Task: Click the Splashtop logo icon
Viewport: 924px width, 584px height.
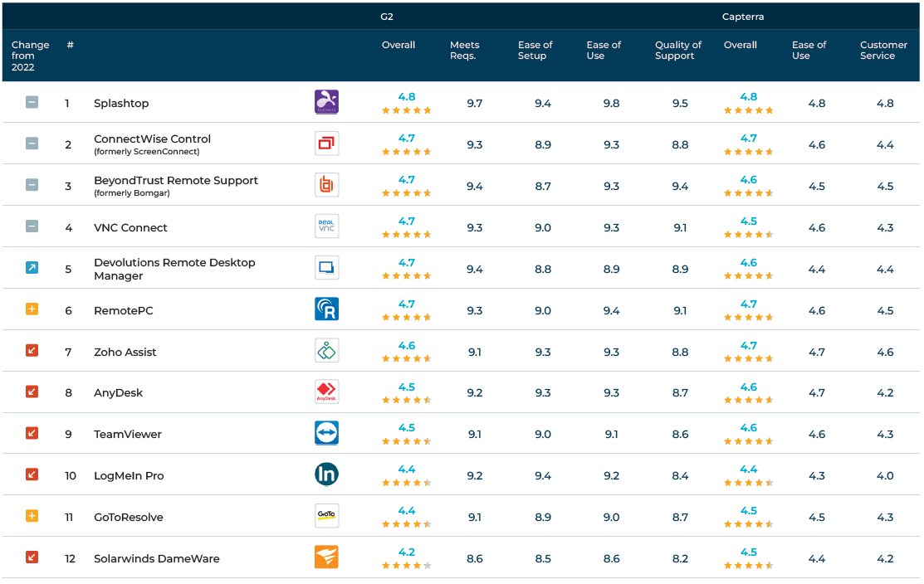Action: pyautogui.click(x=326, y=102)
